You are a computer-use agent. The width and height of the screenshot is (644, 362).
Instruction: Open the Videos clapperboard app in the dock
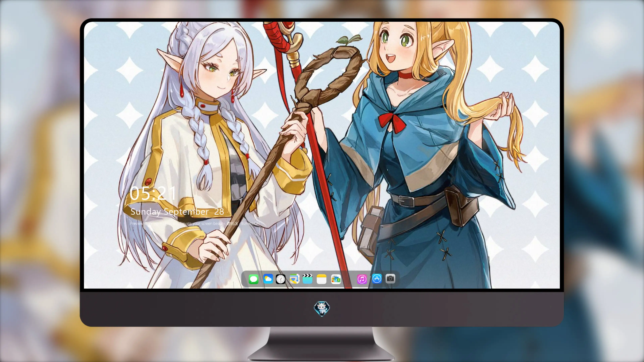[308, 279]
